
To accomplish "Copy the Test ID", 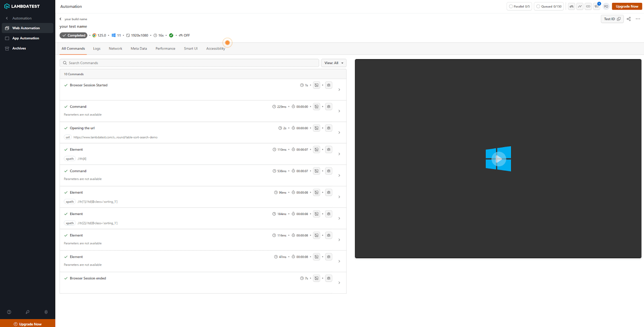I will [x=612, y=19].
